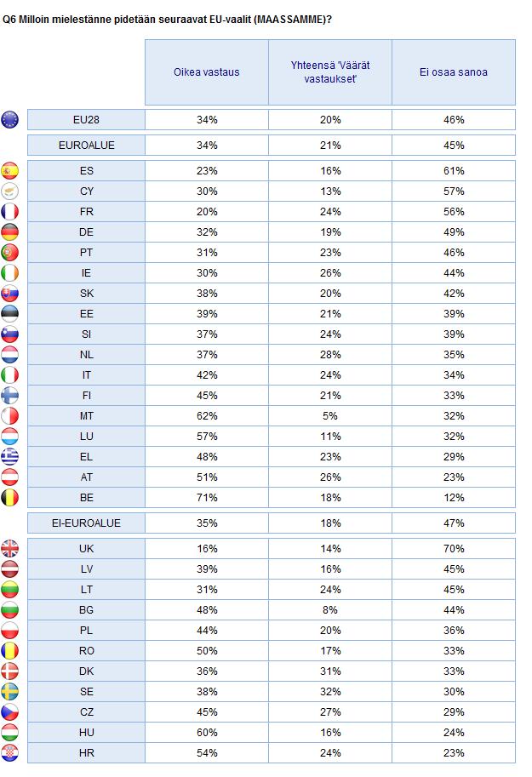Click the EU28 flag icon
Viewport: 532px width, 777px height.
(10, 119)
